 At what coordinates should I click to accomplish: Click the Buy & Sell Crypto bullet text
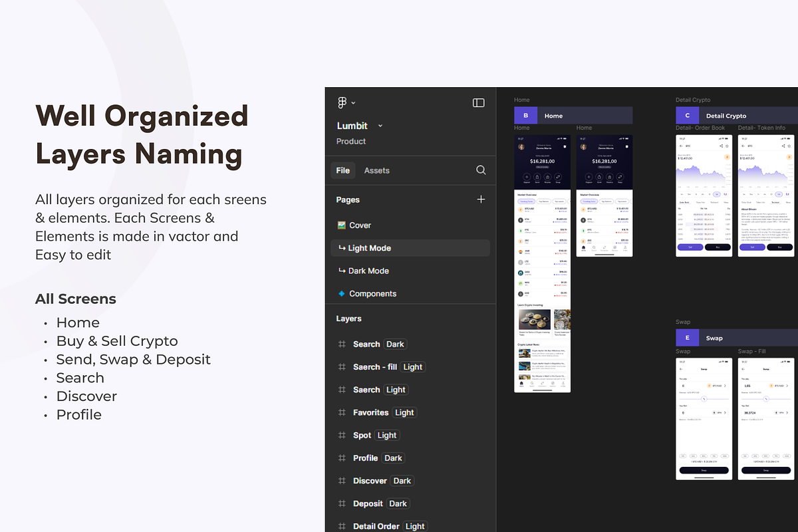point(117,341)
